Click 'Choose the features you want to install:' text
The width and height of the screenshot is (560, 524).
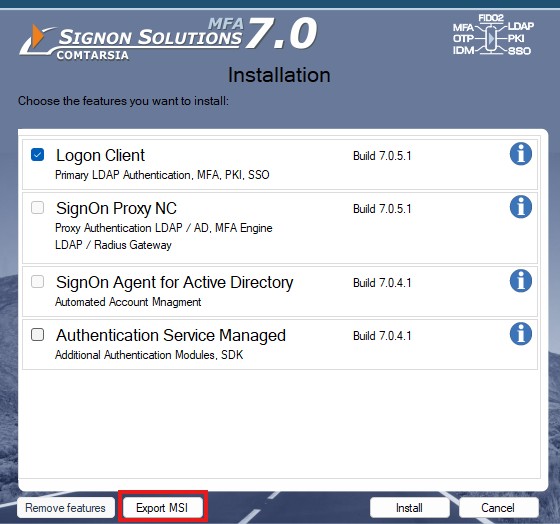[123, 101]
